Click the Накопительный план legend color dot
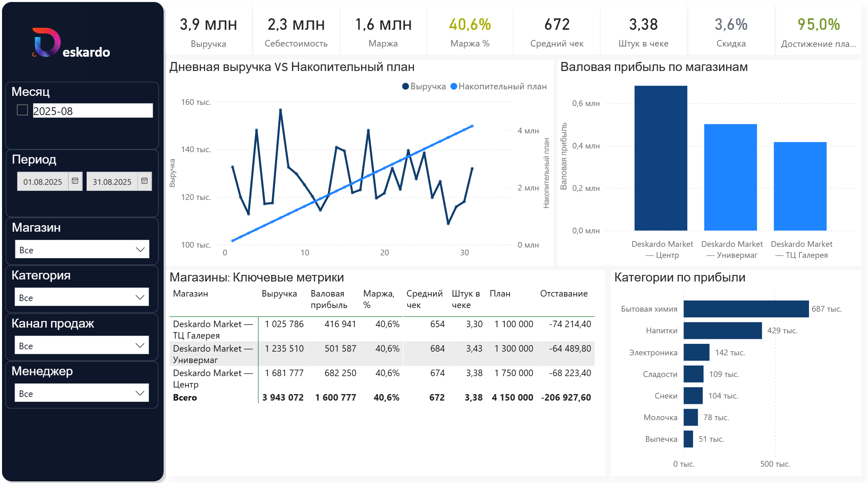The width and height of the screenshot is (868, 483). pos(453,86)
